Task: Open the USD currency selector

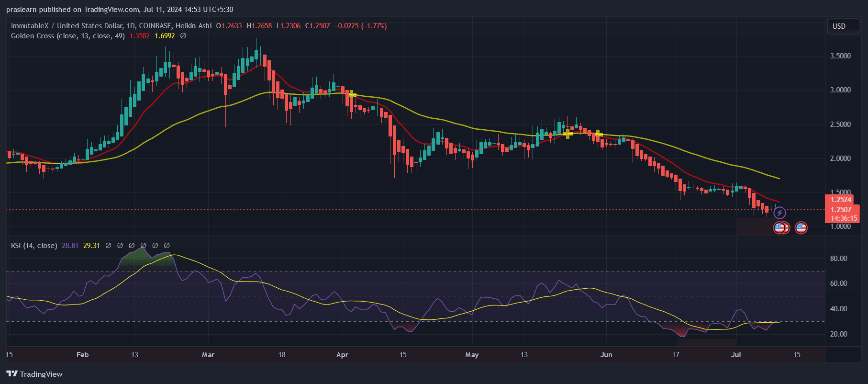Action: (x=844, y=26)
